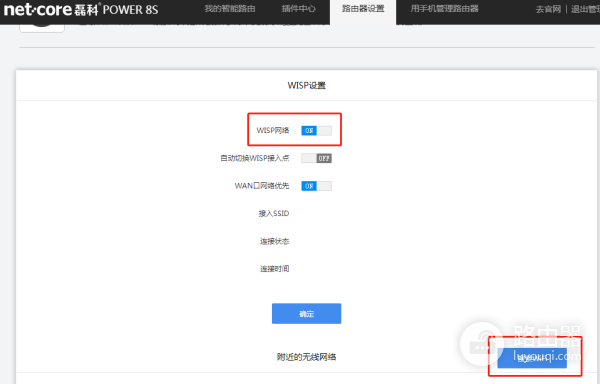
Task: Confirm settings with the 确定 button
Action: [x=307, y=314]
